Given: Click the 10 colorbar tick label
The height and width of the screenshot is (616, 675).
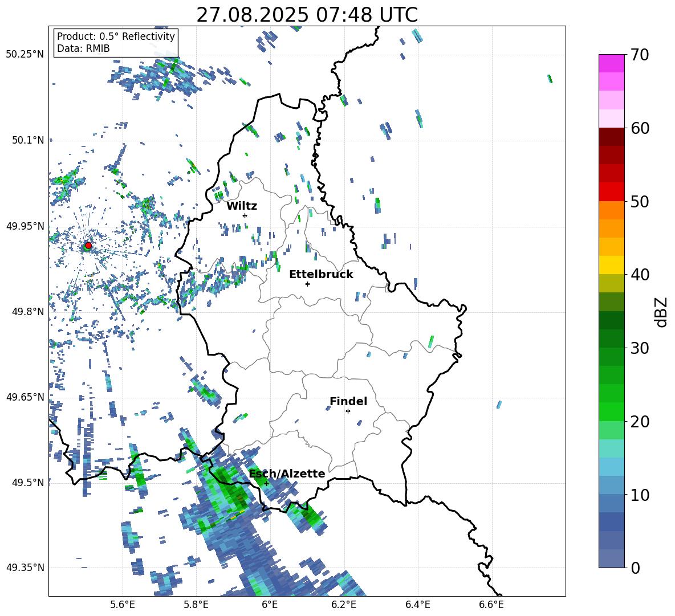Looking at the screenshot, I should point(640,495).
